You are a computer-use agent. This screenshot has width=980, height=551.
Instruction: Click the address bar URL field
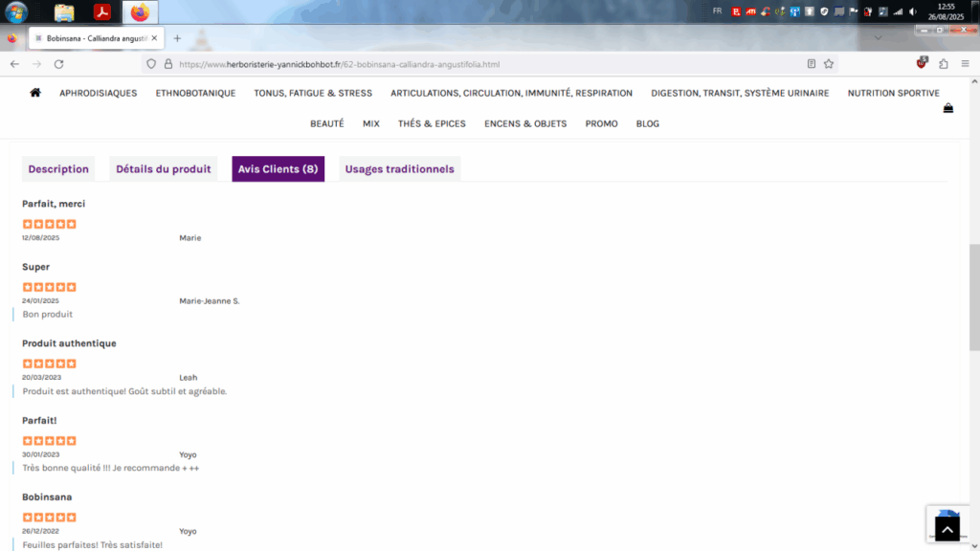(x=479, y=64)
